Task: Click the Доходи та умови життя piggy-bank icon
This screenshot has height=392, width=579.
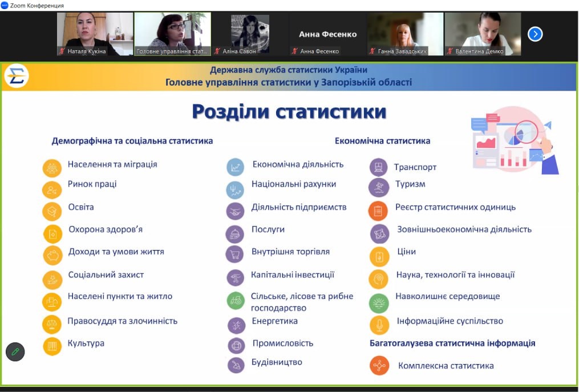Action: pos(53,256)
